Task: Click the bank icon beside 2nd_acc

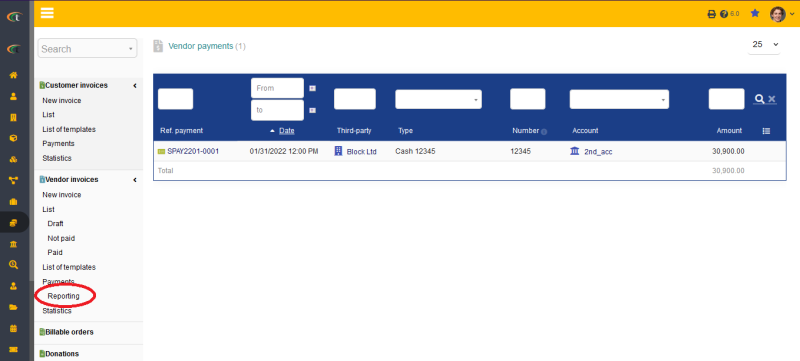Action: [575, 151]
